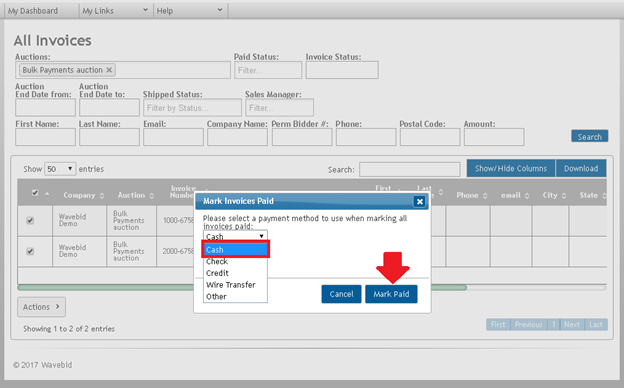Jump to the Last page of entries

click(596, 325)
